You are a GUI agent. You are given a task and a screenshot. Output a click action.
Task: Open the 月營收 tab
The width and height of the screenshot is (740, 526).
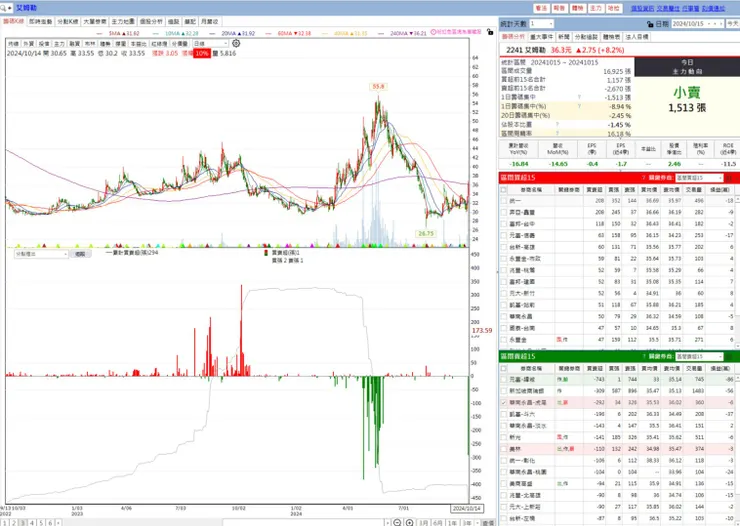coord(210,22)
